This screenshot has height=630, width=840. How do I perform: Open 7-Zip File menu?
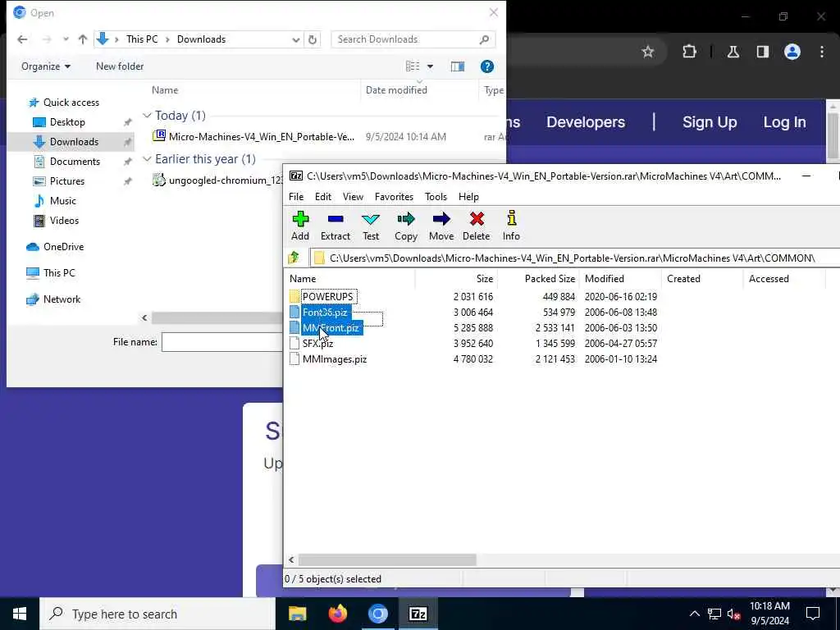(295, 197)
